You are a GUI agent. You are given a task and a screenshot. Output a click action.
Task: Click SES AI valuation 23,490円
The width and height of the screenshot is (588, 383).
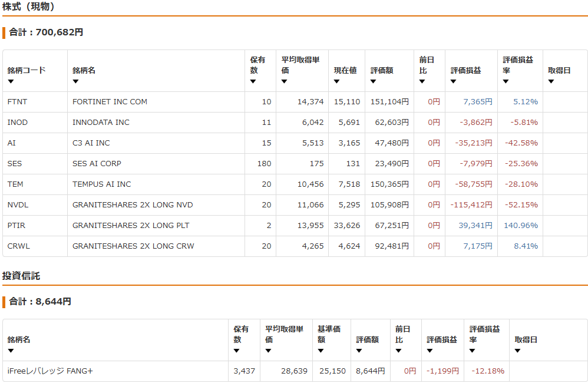click(x=392, y=164)
